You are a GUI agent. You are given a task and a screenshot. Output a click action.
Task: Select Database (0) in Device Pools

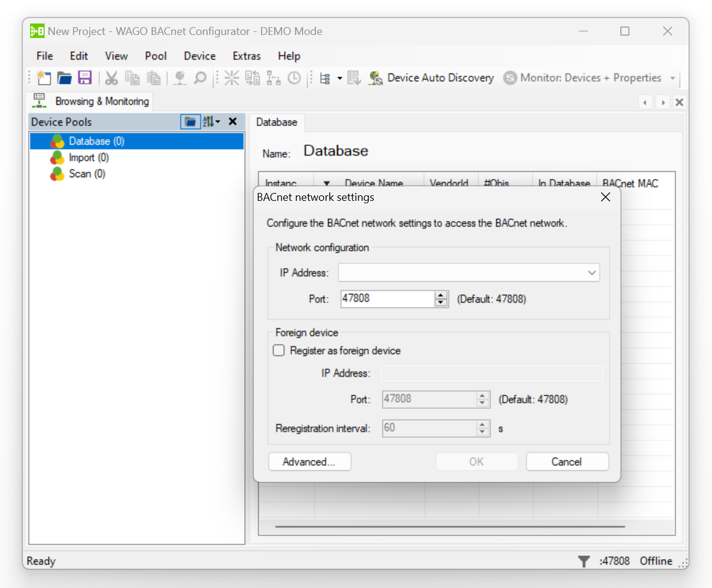[x=137, y=141]
